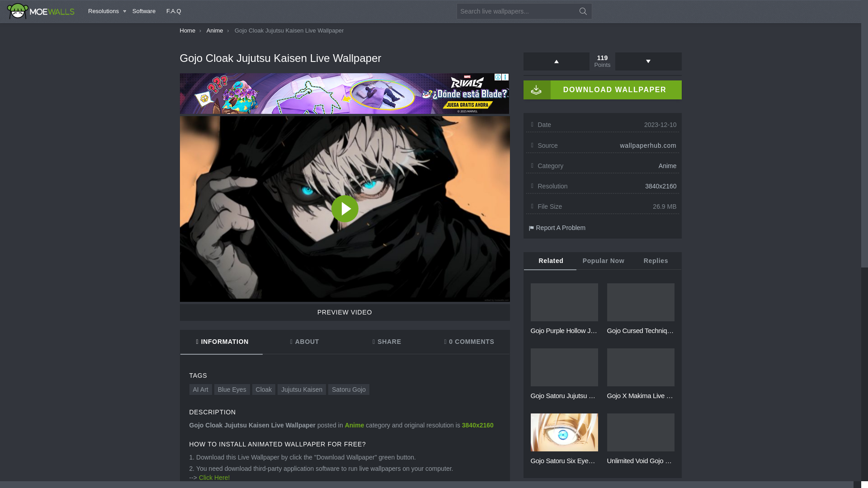Click the 2023-12-10 date value
Image resolution: width=868 pixels, height=488 pixels.
coord(660,125)
